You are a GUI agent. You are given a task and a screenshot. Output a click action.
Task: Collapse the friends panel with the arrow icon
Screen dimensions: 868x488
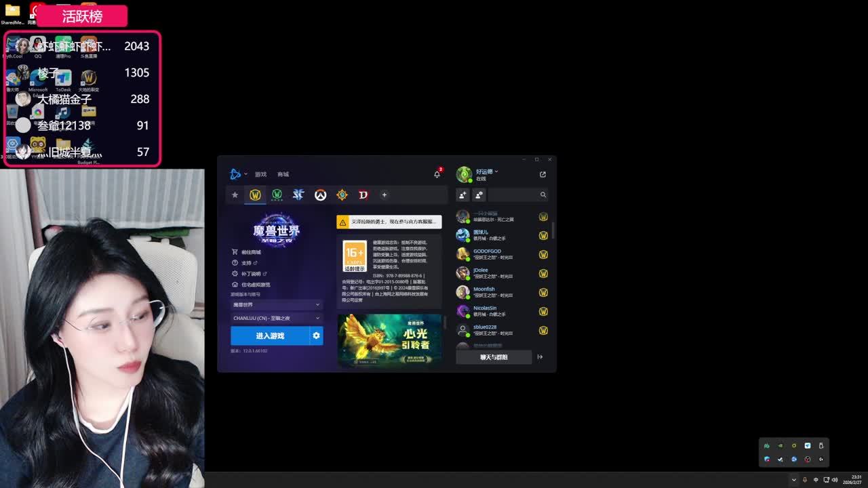click(540, 357)
